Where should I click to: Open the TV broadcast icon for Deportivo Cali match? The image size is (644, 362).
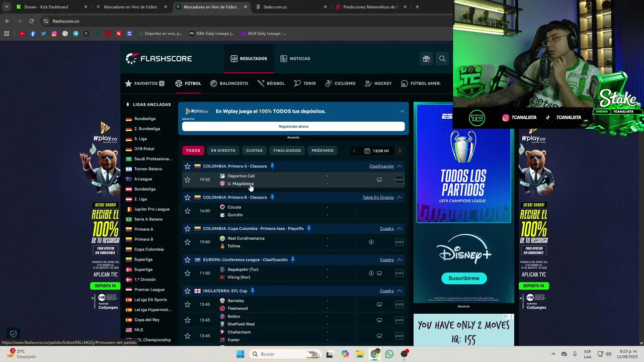379,179
